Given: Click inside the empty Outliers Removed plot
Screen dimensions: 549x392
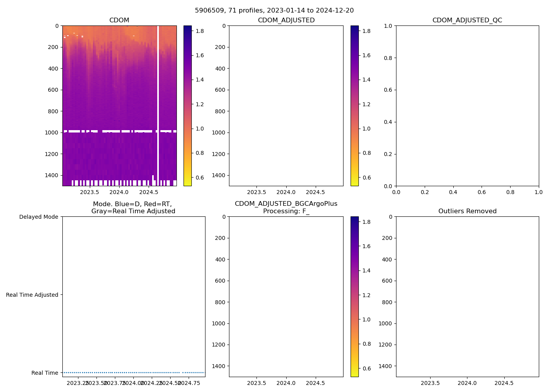Looking at the screenshot, I should tap(467, 297).
